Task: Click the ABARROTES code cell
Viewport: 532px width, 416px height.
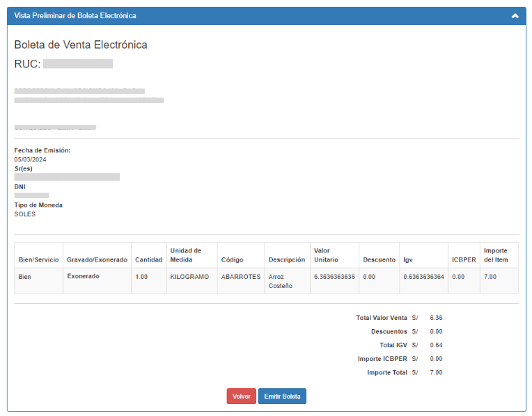Action: click(x=240, y=276)
